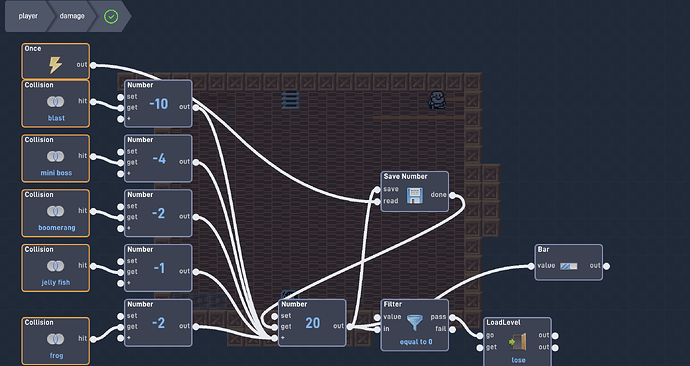
Task: Open the damage breadcrumb tab
Action: click(x=72, y=16)
